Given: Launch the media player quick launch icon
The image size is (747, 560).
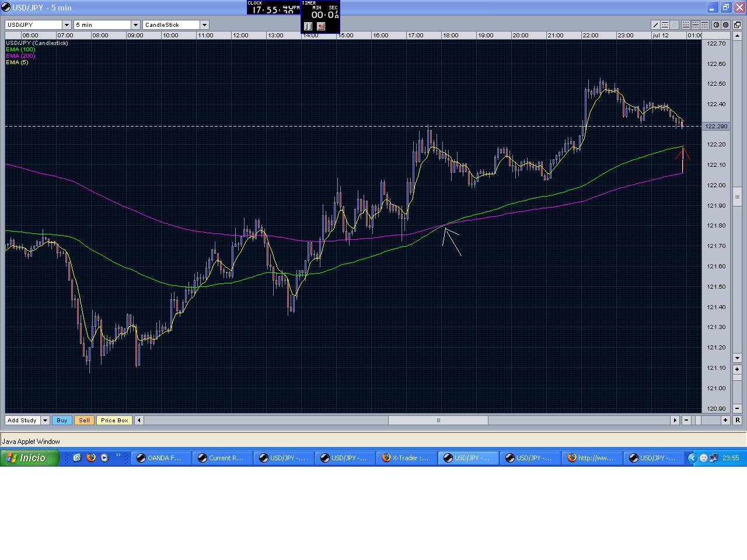Looking at the screenshot, I should [104, 458].
